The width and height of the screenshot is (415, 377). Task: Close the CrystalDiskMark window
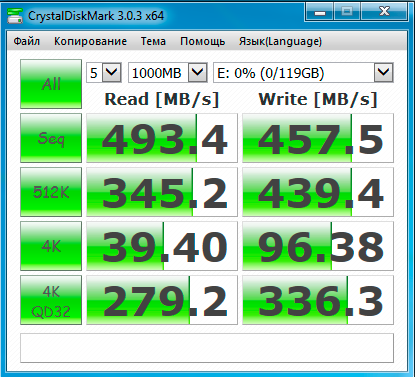pyautogui.click(x=384, y=12)
